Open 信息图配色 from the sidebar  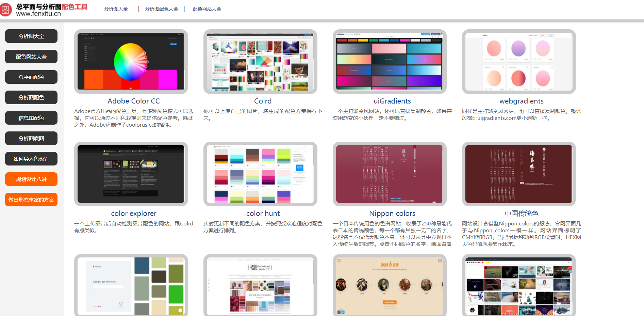(x=31, y=118)
